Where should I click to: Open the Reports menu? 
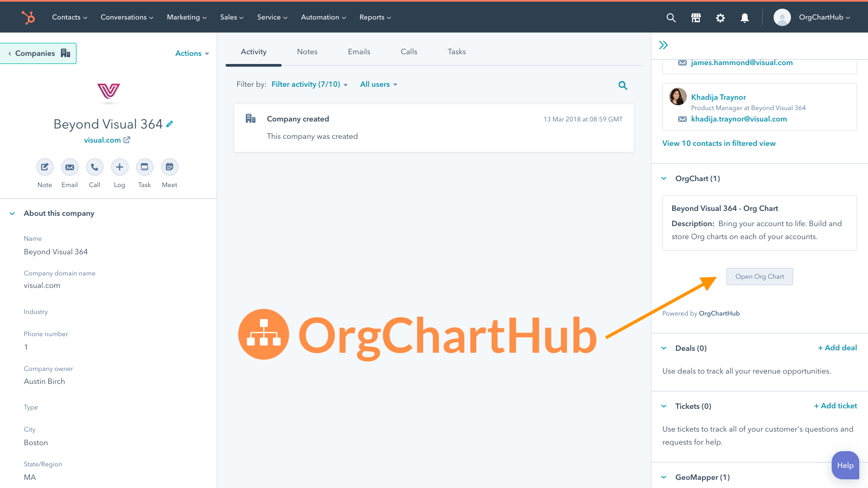coord(375,17)
